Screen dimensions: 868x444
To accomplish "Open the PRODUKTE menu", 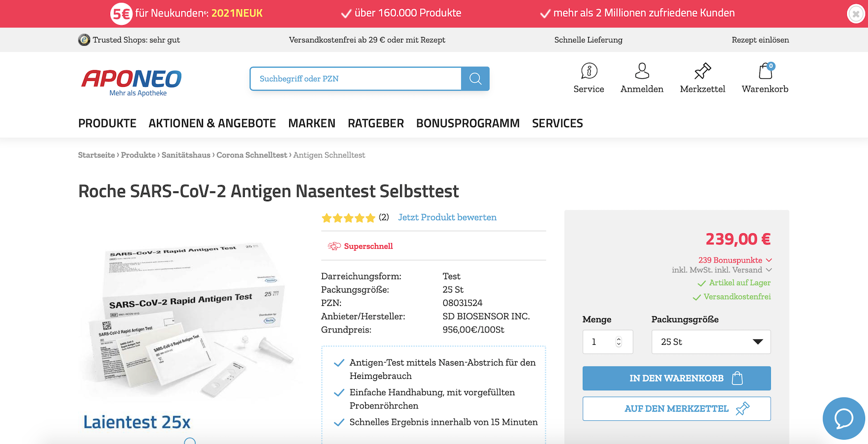I will click(107, 123).
